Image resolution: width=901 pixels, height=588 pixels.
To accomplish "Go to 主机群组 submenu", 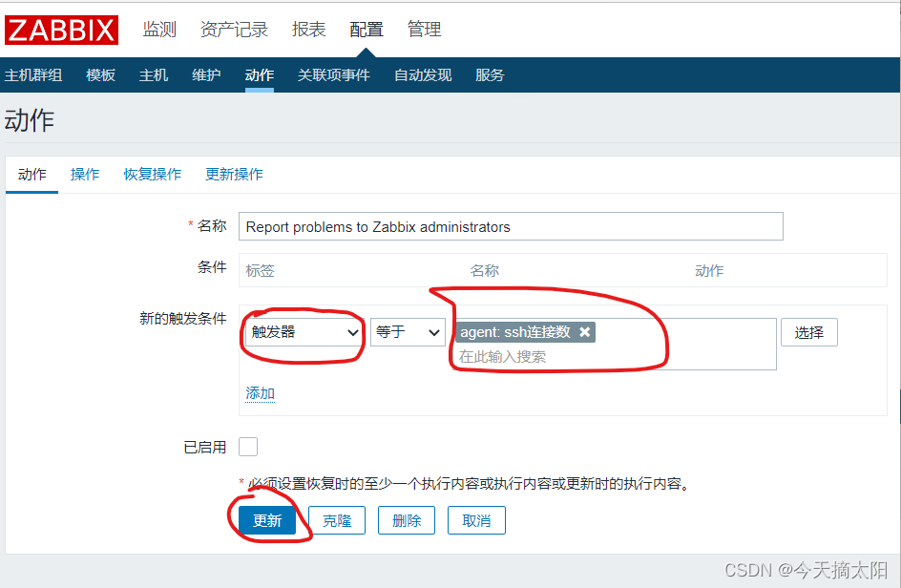I will [33, 75].
